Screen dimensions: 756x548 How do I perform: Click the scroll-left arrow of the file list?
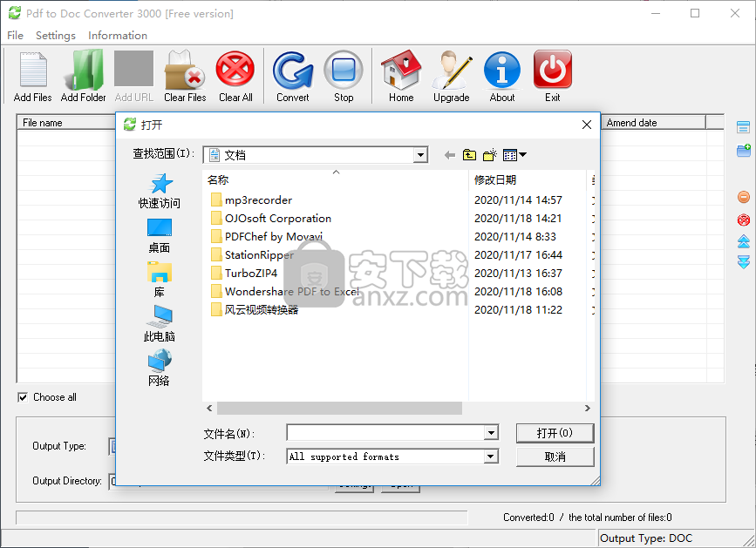209,409
